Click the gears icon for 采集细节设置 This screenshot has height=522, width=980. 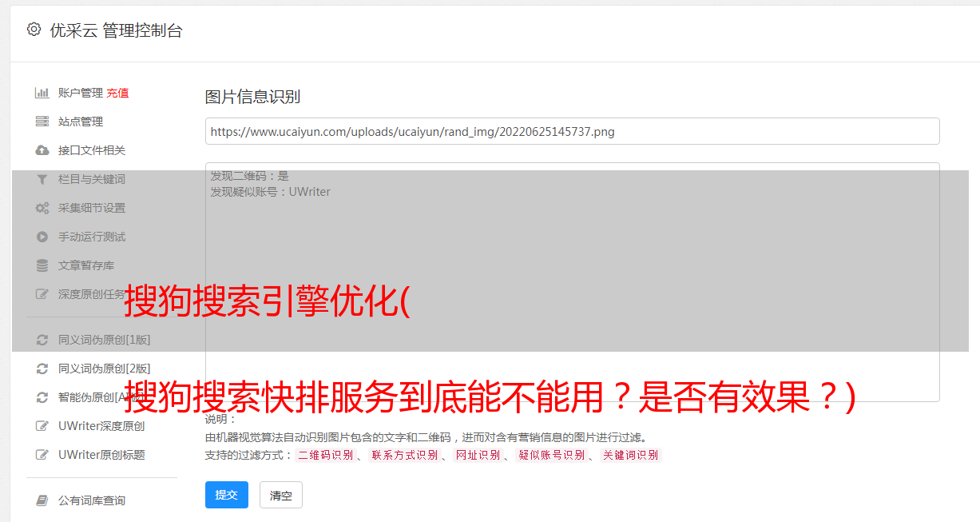[42, 208]
